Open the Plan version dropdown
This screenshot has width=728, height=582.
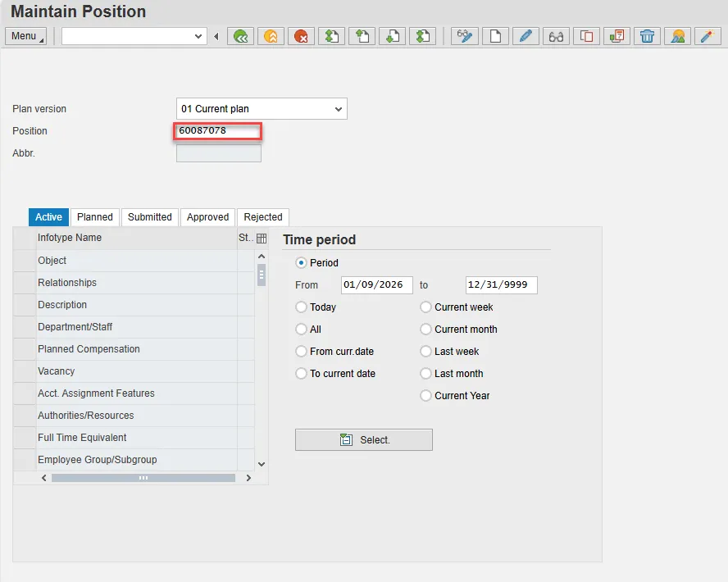(x=339, y=109)
